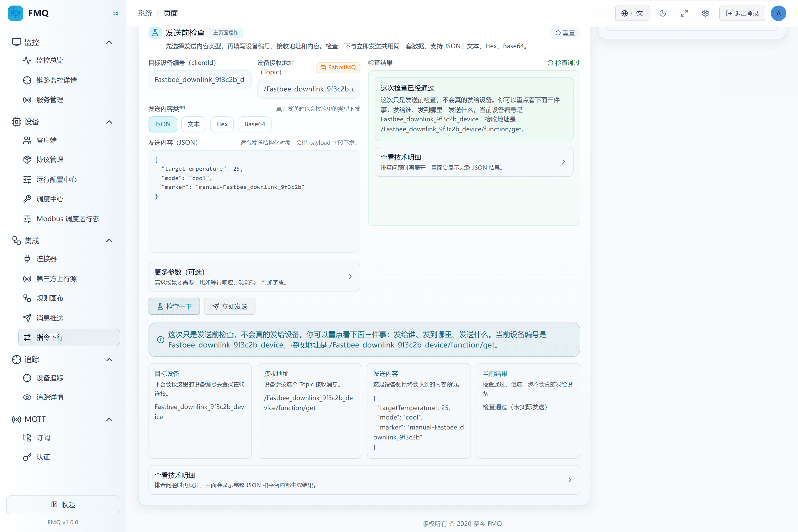Click 指令下行 arrows icon

[x=27, y=337]
